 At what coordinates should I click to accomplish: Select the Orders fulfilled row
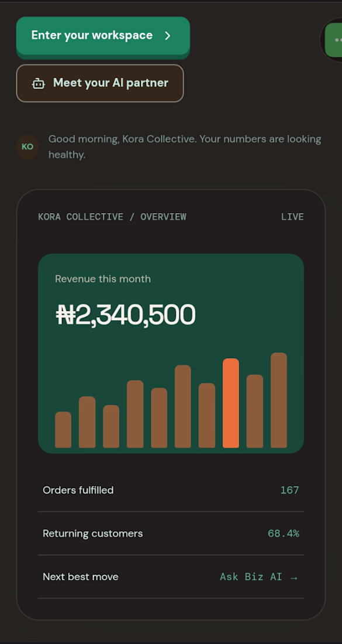tap(171, 490)
